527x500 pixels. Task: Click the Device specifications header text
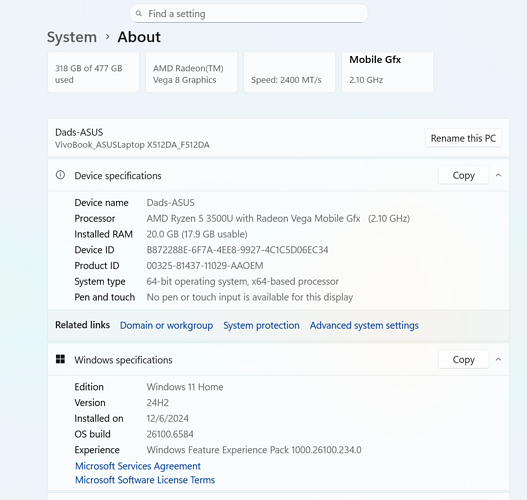click(x=118, y=176)
